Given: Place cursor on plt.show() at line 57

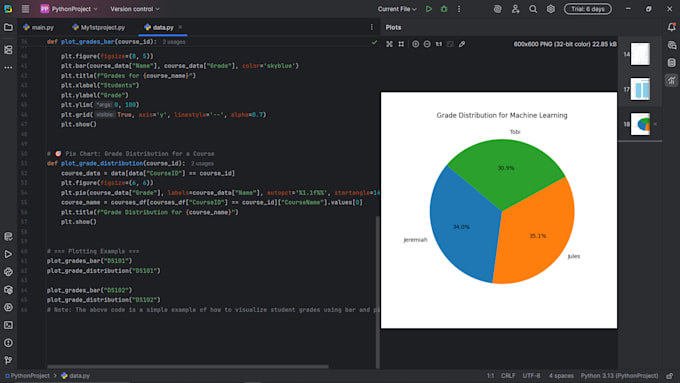Looking at the screenshot, I should click(x=78, y=222).
